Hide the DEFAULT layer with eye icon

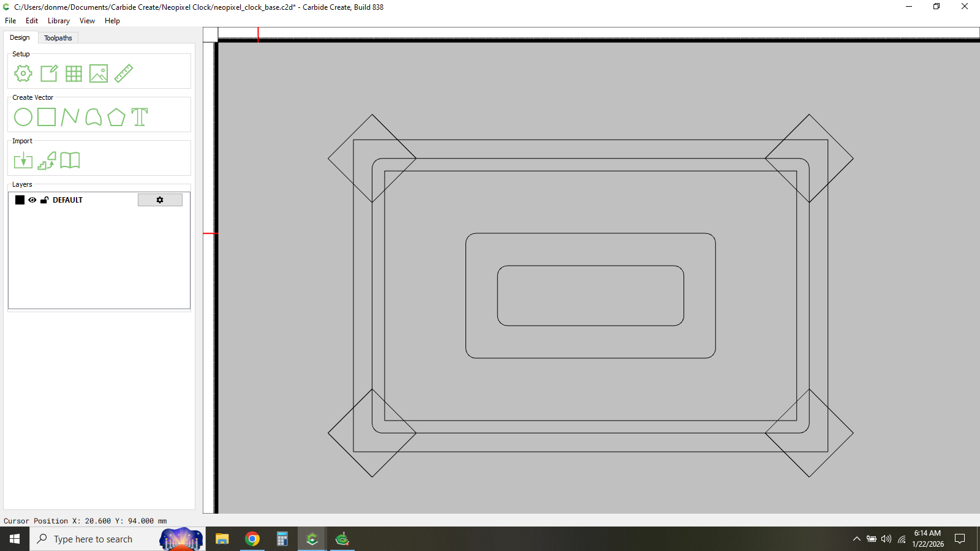point(32,200)
